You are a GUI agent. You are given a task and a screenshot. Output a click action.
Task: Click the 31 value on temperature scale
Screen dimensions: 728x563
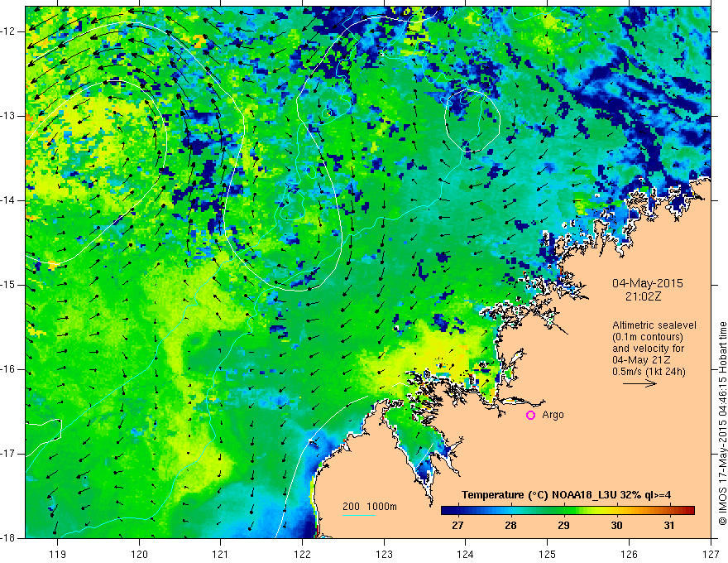pyautogui.click(x=669, y=526)
